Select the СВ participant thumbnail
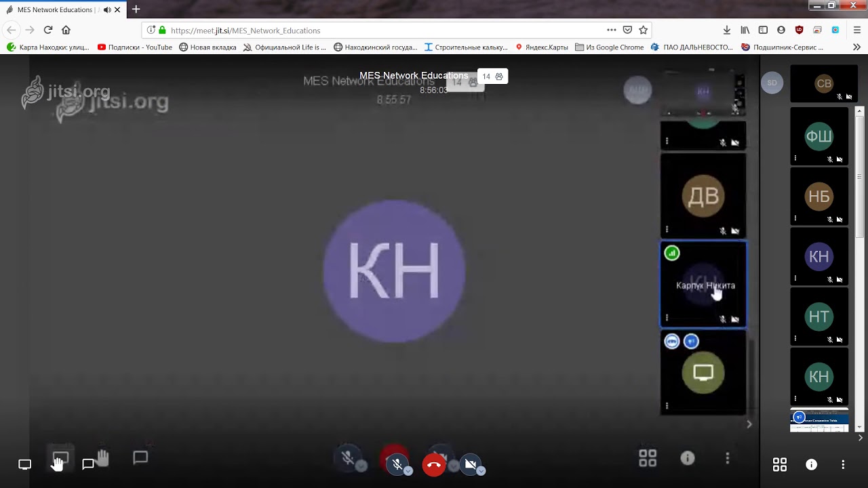 824,83
